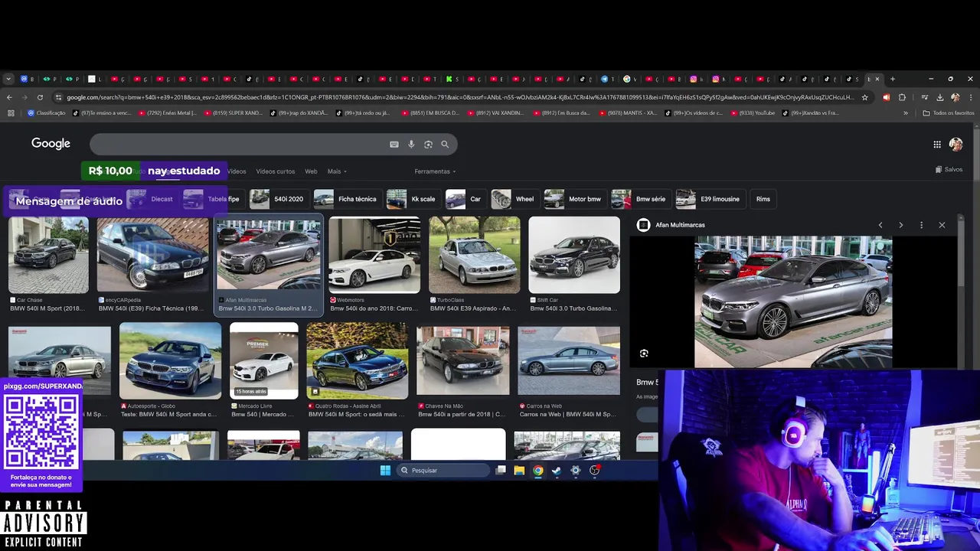Switch to the Web tab

click(x=311, y=171)
